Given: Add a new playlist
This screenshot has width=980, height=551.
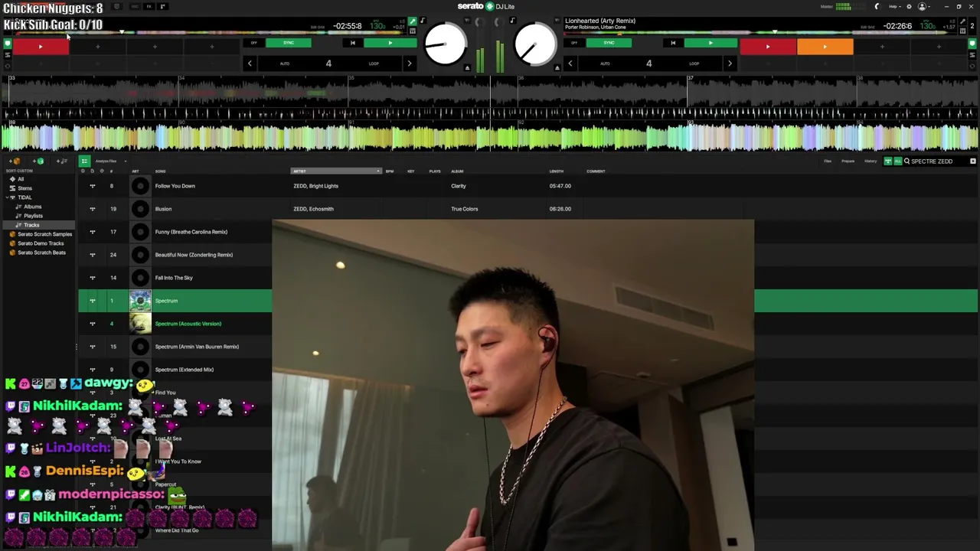Looking at the screenshot, I should 62,161.
